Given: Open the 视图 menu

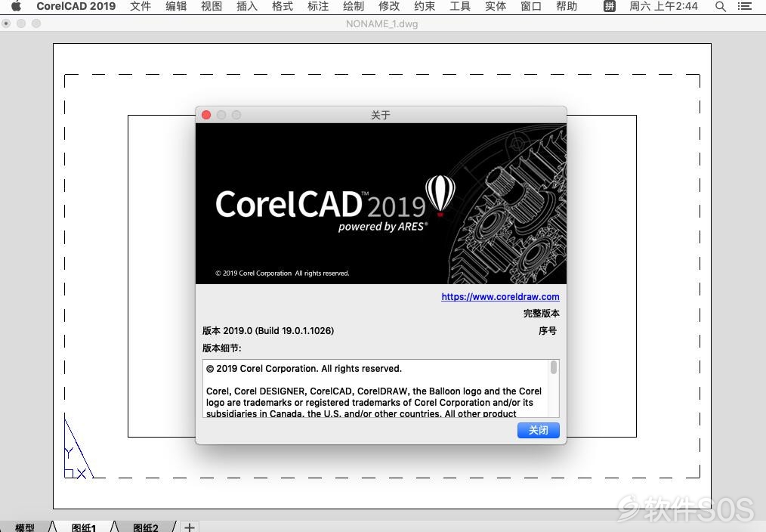Looking at the screenshot, I should point(212,6).
